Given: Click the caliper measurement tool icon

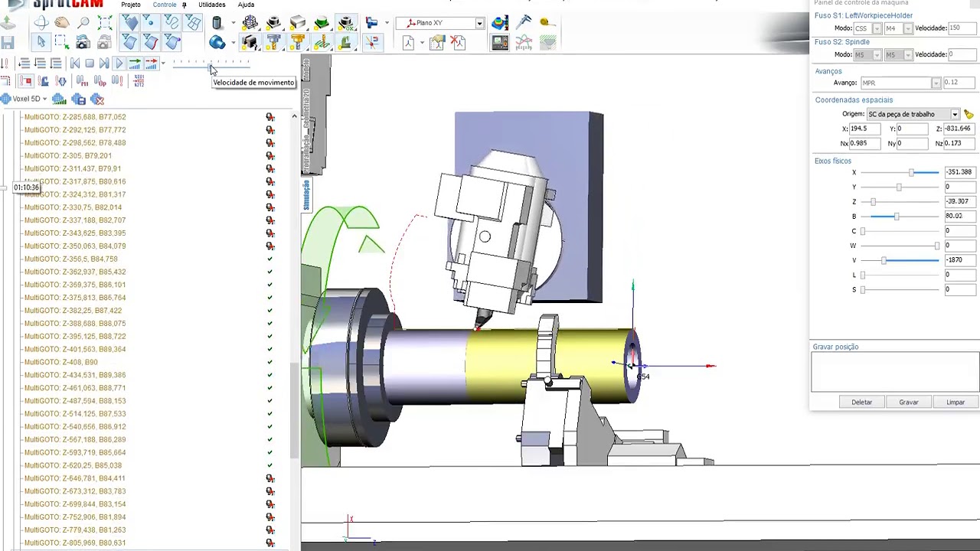Looking at the screenshot, I should click(524, 22).
